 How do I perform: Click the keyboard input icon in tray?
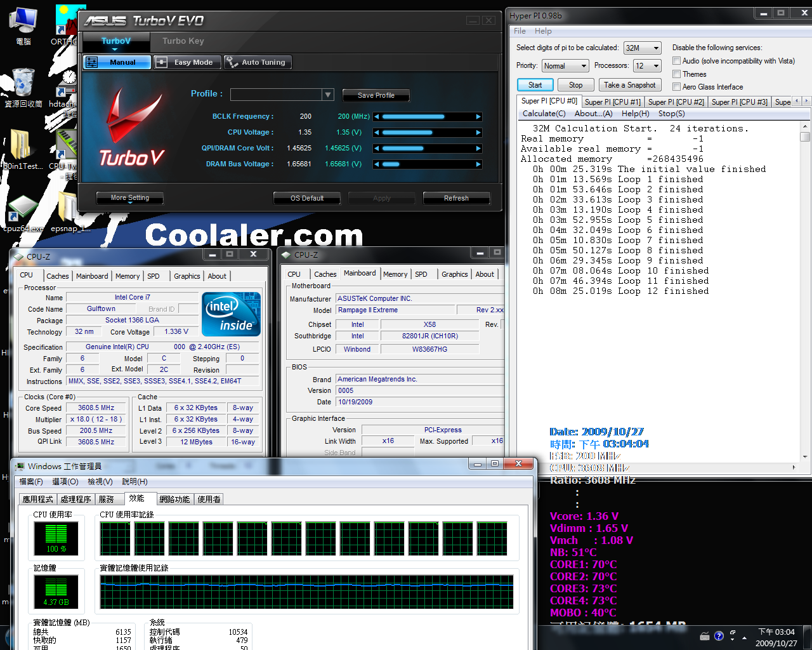coord(705,636)
